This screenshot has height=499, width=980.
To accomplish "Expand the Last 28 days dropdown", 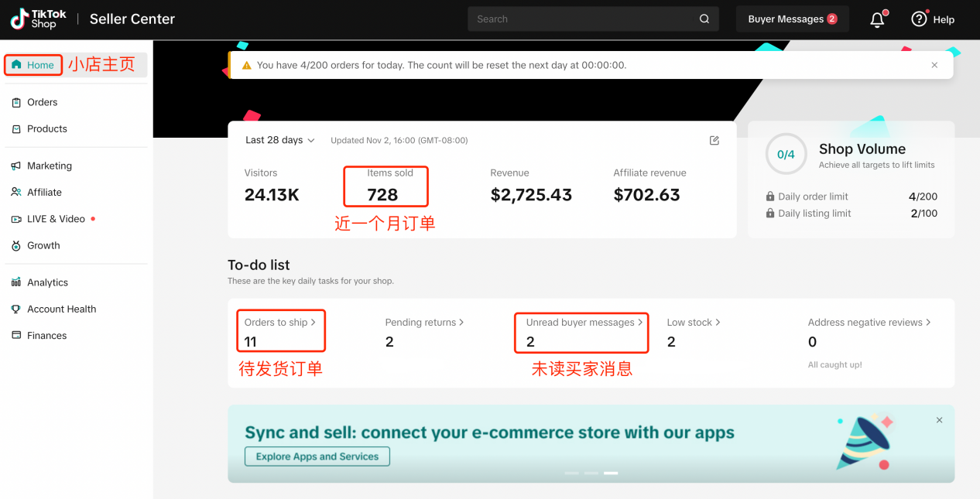I will [x=279, y=140].
